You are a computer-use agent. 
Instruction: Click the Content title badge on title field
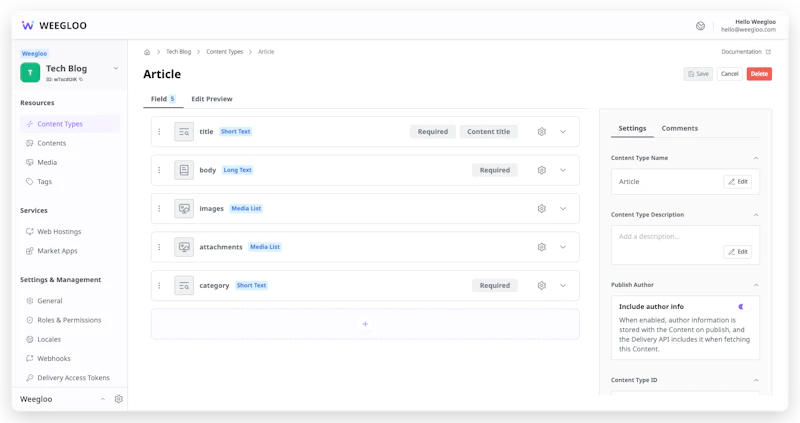coord(489,132)
